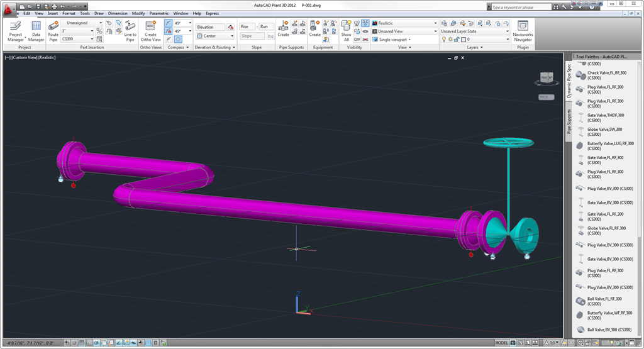The image size is (644, 349).
Task: Click the Elevation input field
Action: coord(210,27)
